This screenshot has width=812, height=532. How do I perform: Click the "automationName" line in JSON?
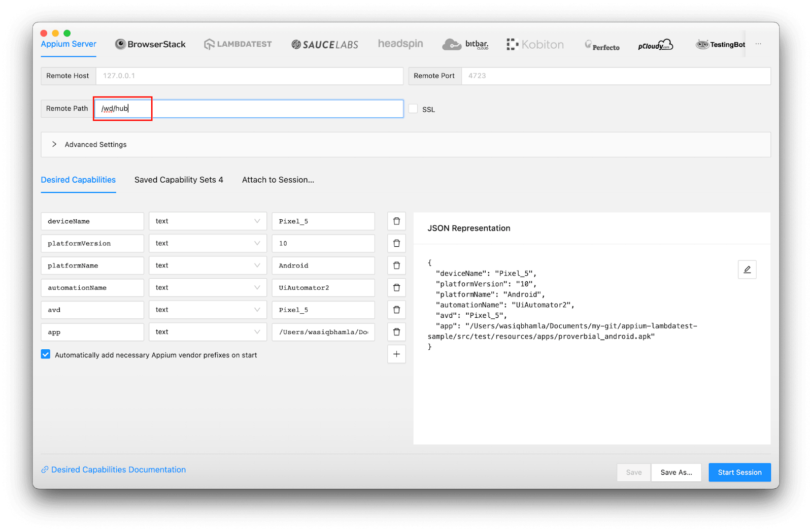505,305
